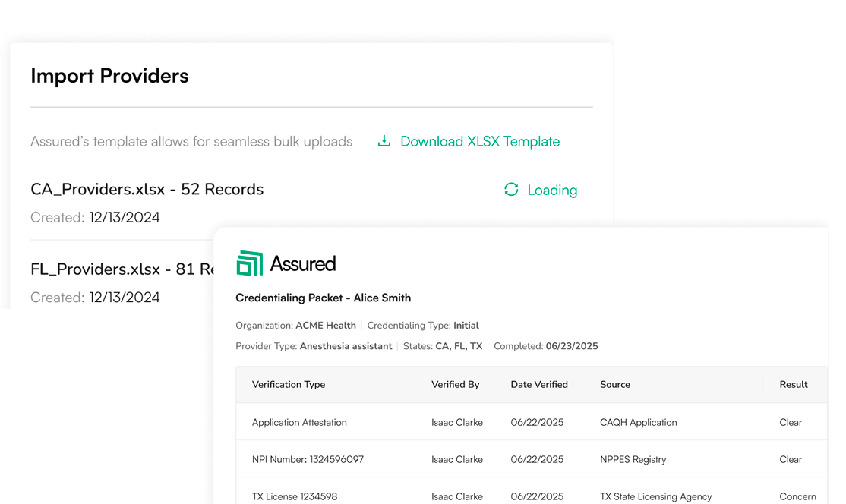Click Isaac Clarke in TX License row

(457, 496)
